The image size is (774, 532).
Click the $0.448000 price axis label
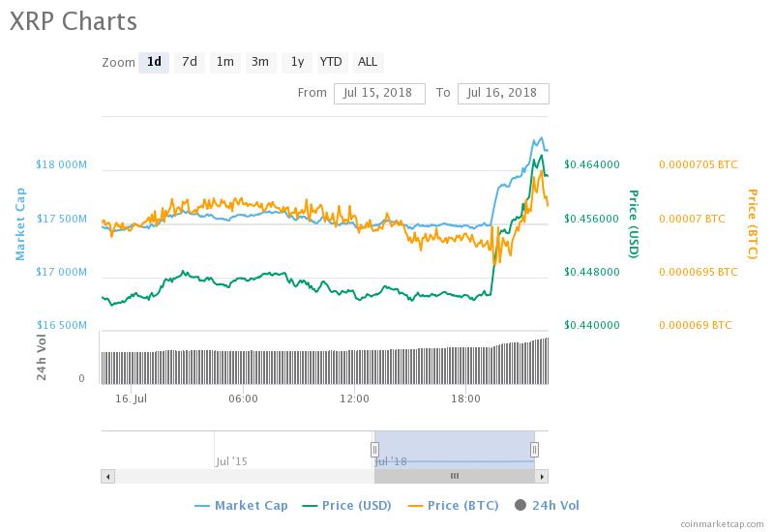[x=592, y=272]
